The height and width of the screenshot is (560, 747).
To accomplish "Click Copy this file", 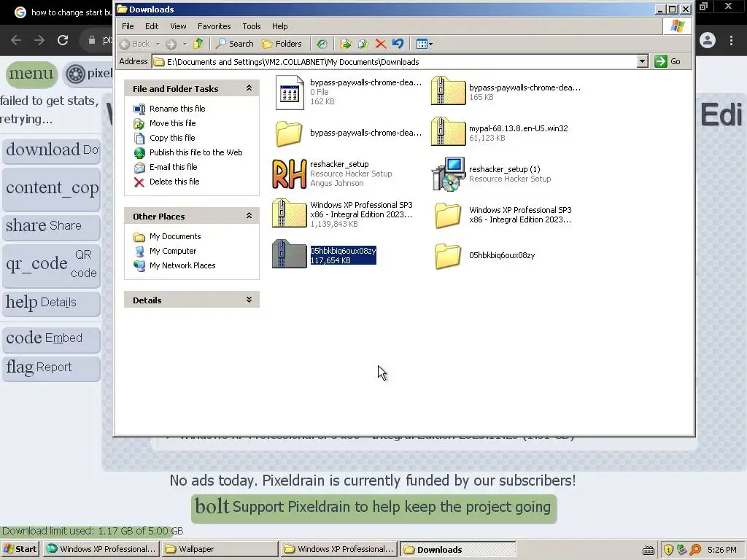I will 172,138.
